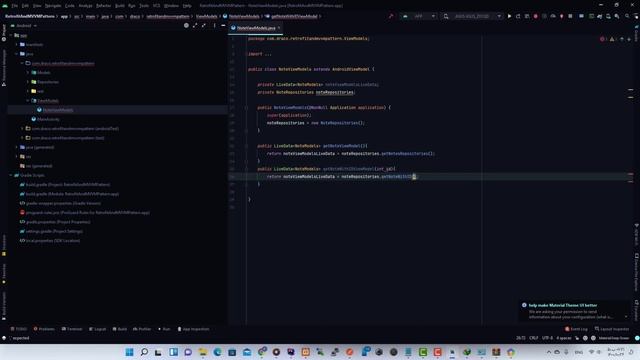
Task: Open the Build menu
Action: (x=120, y=6)
